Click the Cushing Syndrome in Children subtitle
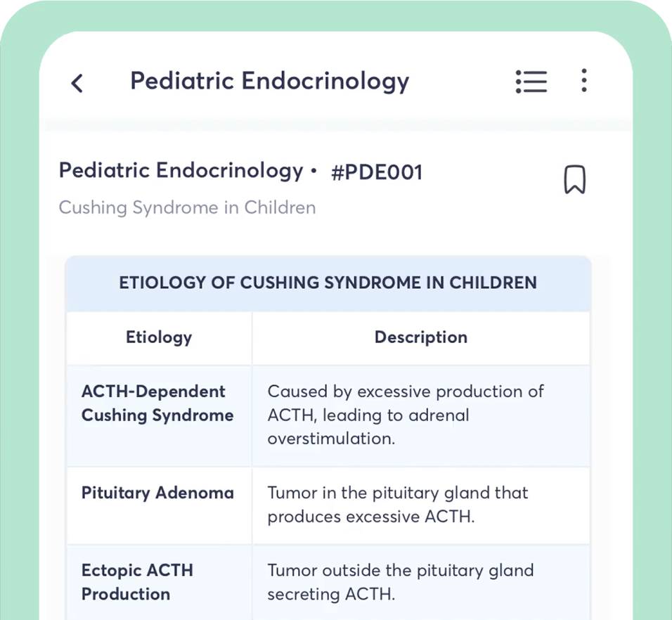The width and height of the screenshot is (672, 620). 187,208
